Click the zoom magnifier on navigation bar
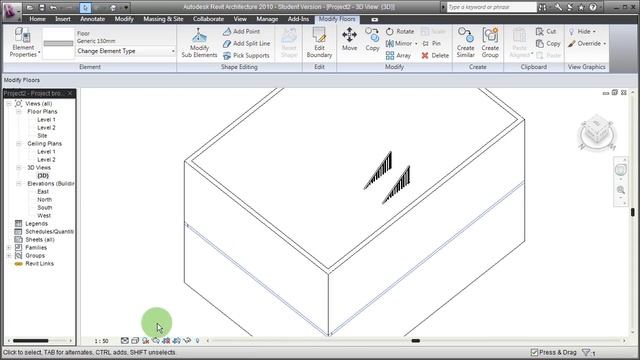This screenshot has height=360, width=640. click(621, 190)
